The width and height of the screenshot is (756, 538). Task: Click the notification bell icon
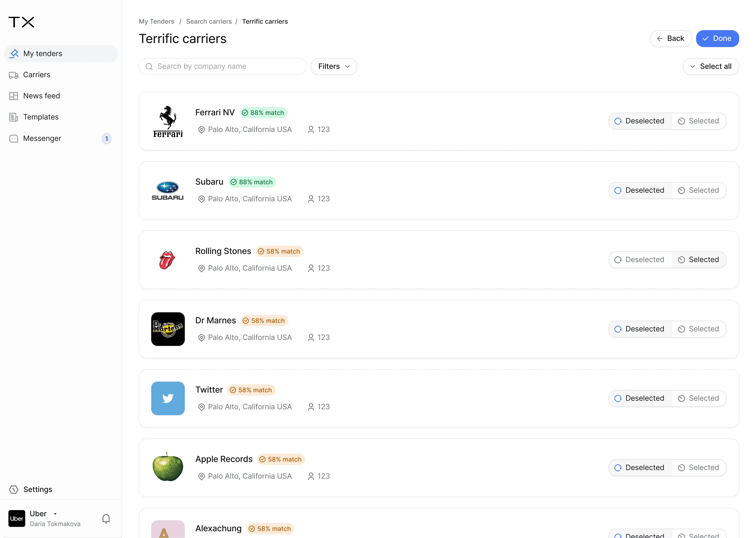pos(106,518)
